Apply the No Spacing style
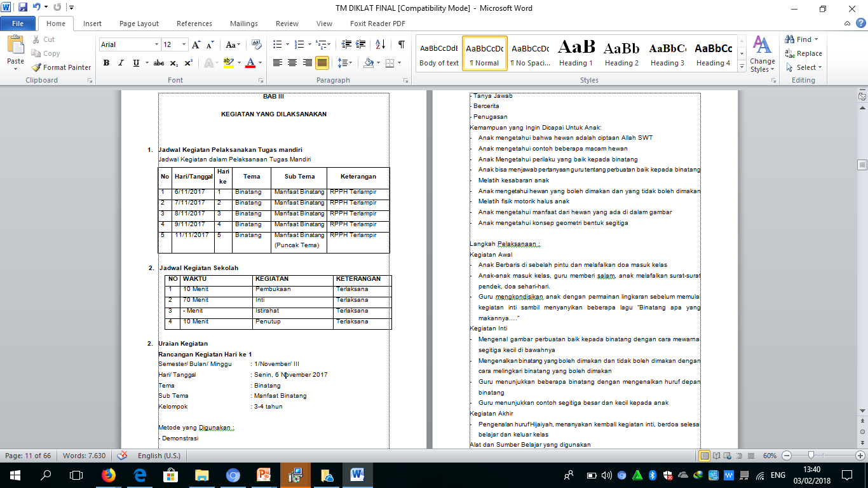This screenshot has width=868, height=488. 531,53
